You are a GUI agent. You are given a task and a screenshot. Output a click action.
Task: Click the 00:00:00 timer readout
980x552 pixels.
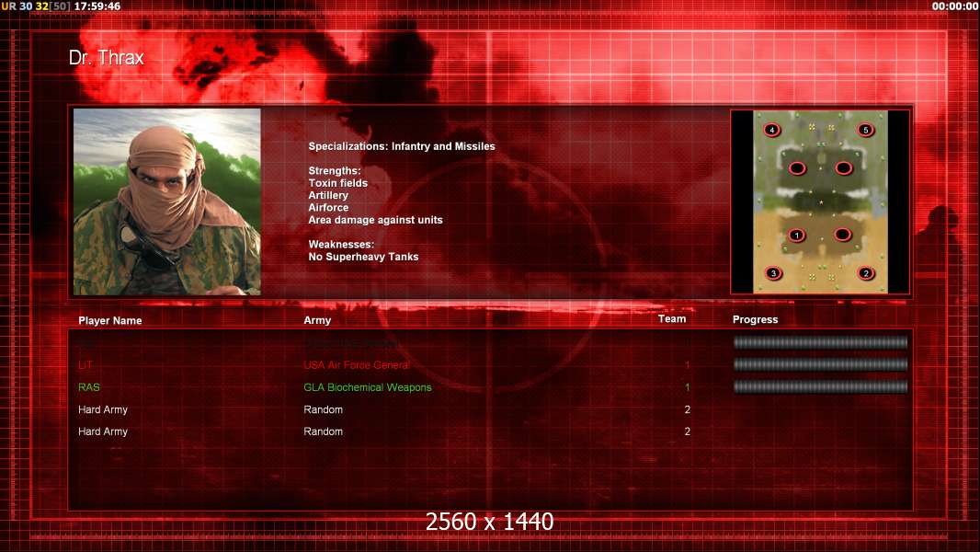click(955, 6)
